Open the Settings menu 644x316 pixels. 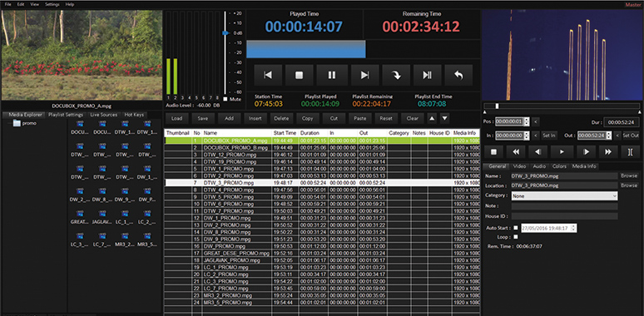[x=52, y=4]
